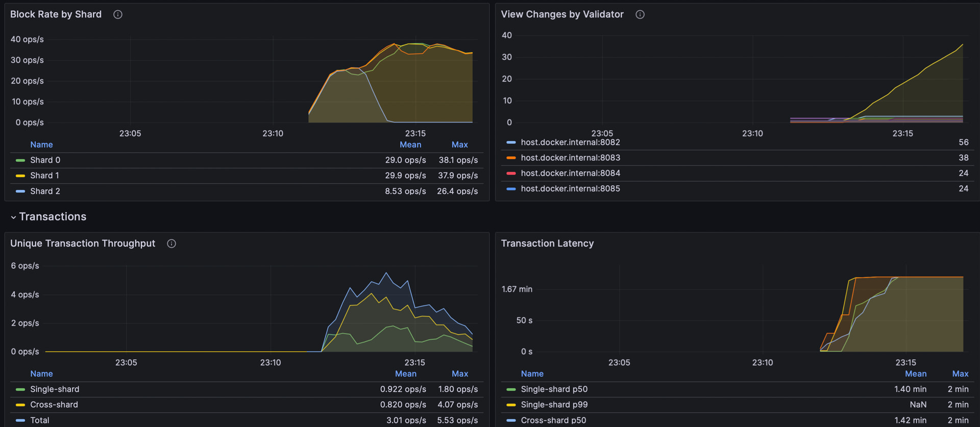Select host.docker.internal:8083 legend entry
Screen dimensions: 980x427
coord(570,158)
